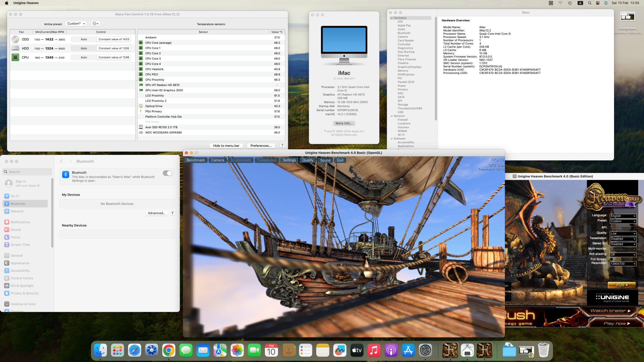Viewport: 644px width, 362px height.
Task: Open the Settings tab in Heaven
Action: pyautogui.click(x=289, y=160)
